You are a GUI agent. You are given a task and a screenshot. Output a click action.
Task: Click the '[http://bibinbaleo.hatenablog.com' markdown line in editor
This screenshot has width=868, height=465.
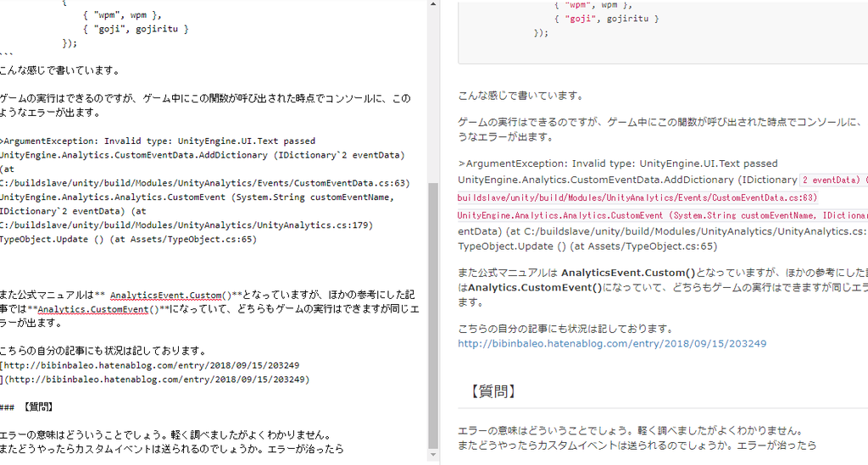(x=150, y=365)
